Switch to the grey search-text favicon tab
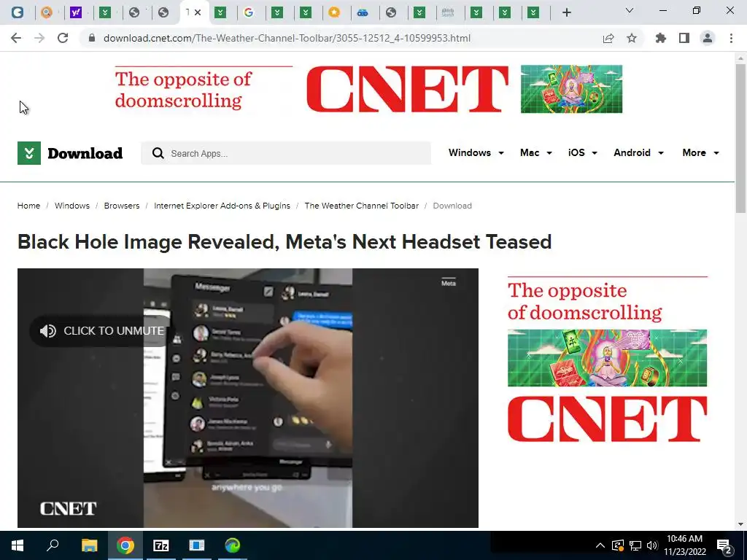747x560 pixels. [448, 12]
